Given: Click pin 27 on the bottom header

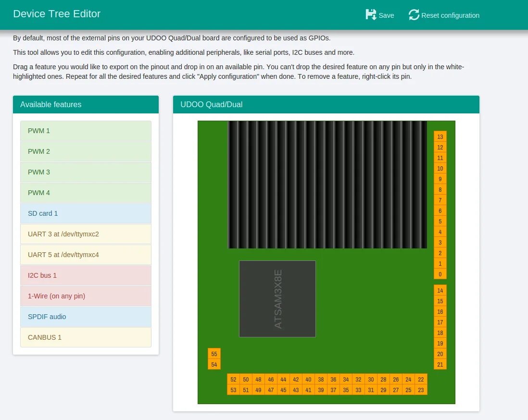Looking at the screenshot, I should click(396, 390).
